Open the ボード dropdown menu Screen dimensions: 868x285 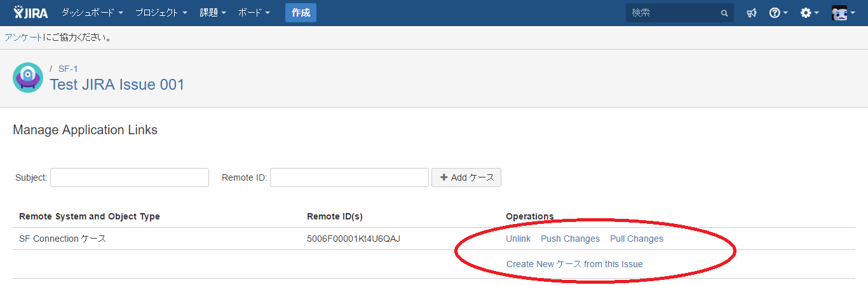[254, 13]
